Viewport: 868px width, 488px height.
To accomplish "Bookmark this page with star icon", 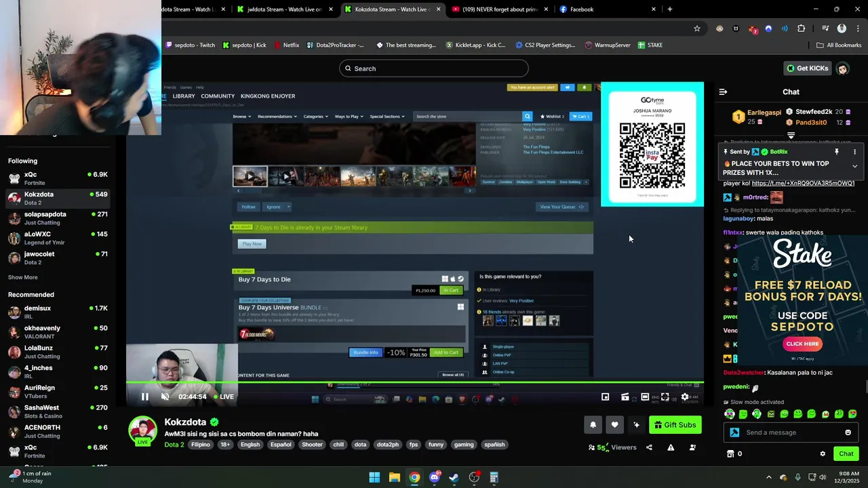I will 696,28.
